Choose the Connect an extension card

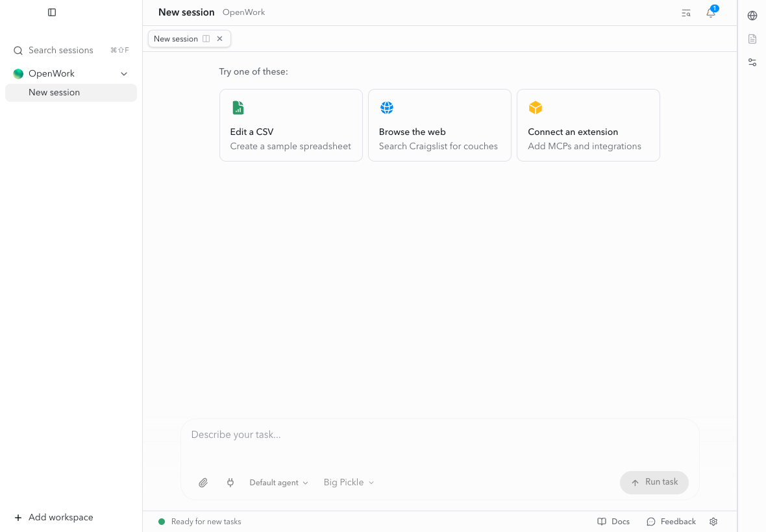coord(588,125)
